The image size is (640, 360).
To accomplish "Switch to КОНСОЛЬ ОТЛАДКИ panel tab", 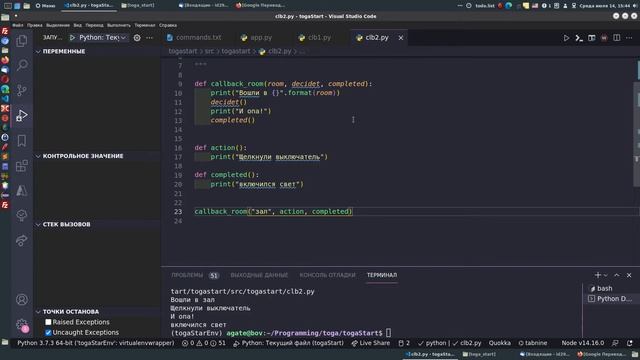I will [x=327, y=275].
